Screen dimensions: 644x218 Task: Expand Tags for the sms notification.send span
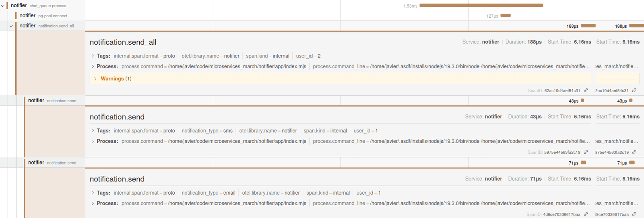[x=93, y=131]
